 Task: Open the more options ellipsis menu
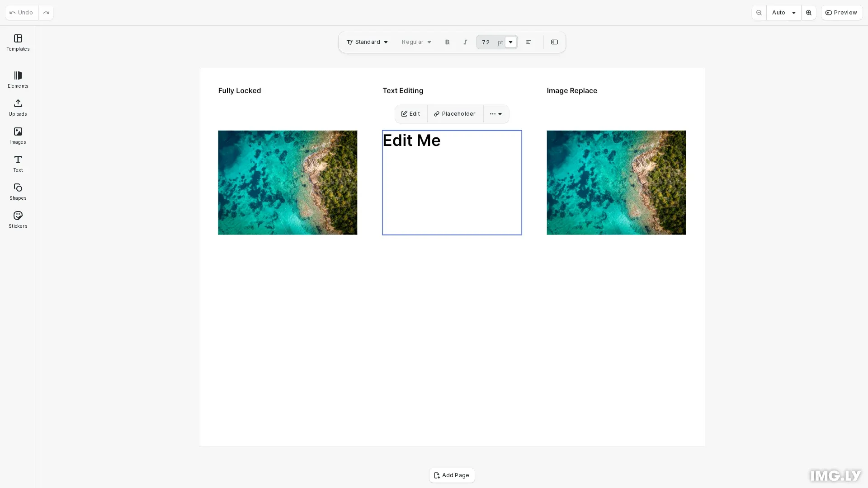[x=496, y=114]
